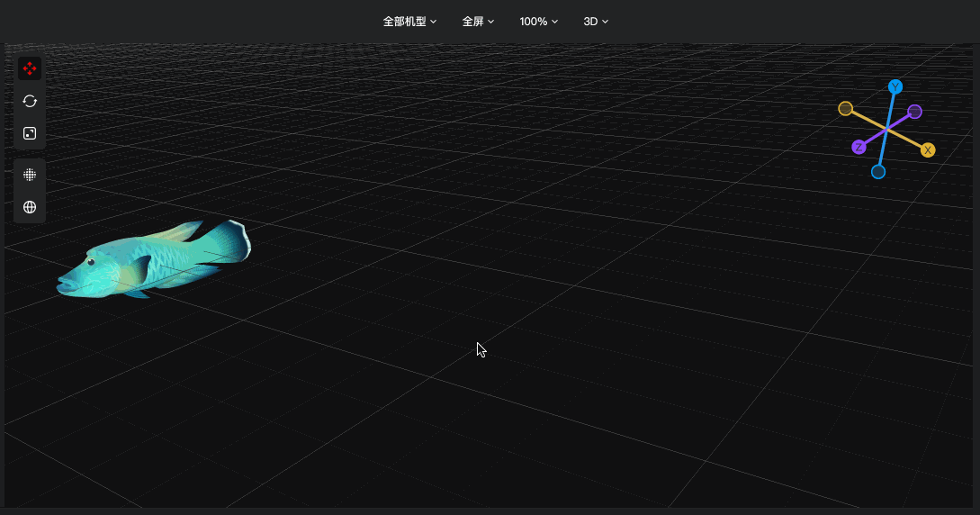Click the globe coordinate icon

pos(30,207)
